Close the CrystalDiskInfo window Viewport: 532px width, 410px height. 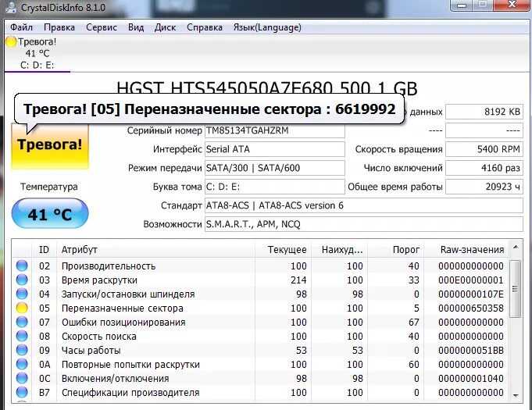tap(512, 5)
